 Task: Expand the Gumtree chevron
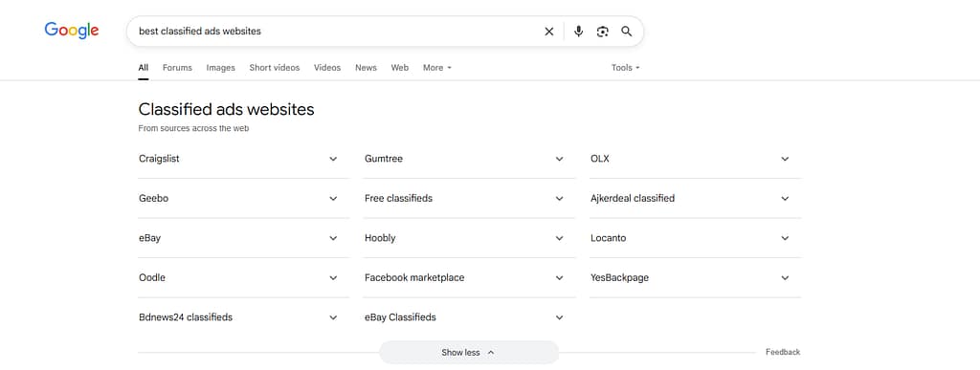click(x=559, y=159)
